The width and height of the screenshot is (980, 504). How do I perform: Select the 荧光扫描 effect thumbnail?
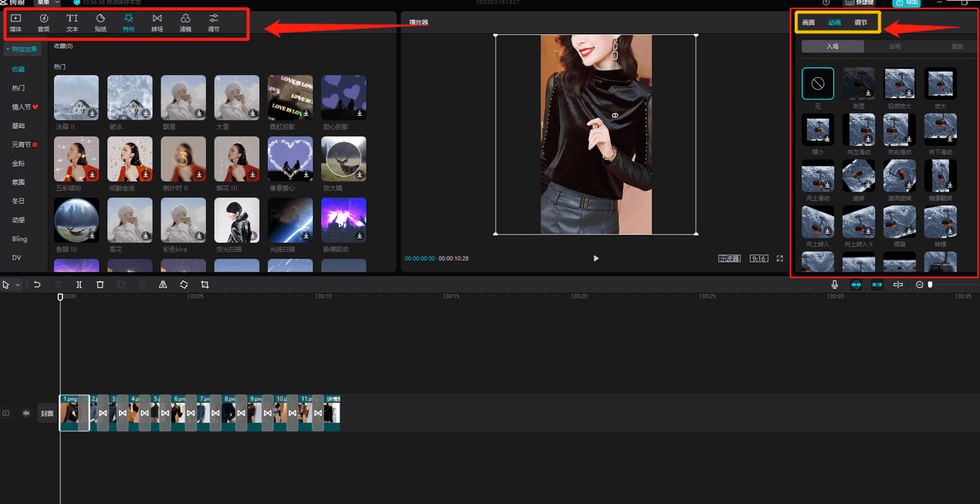click(x=237, y=221)
